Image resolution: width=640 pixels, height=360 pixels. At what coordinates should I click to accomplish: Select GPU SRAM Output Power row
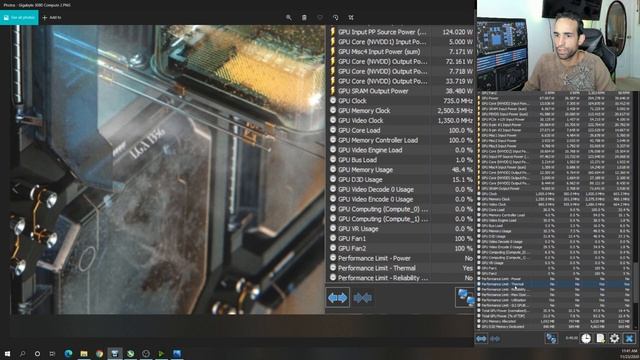pos(400,91)
